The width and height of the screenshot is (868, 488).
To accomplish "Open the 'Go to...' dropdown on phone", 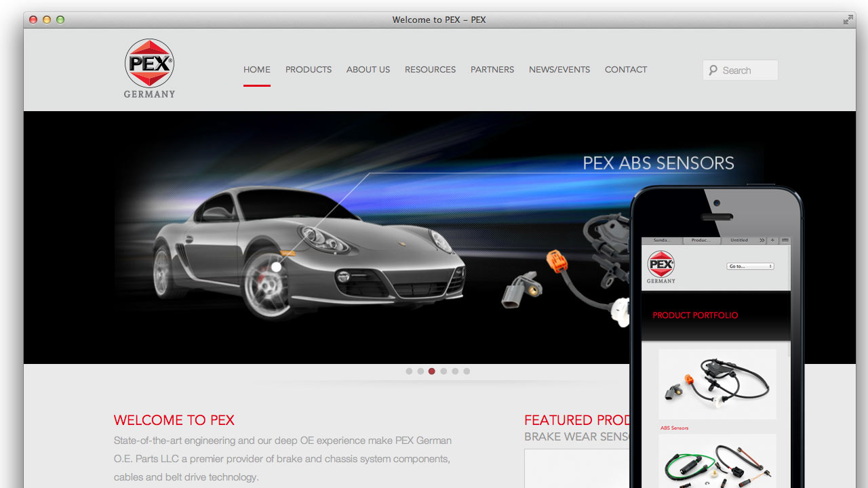I will [x=750, y=266].
